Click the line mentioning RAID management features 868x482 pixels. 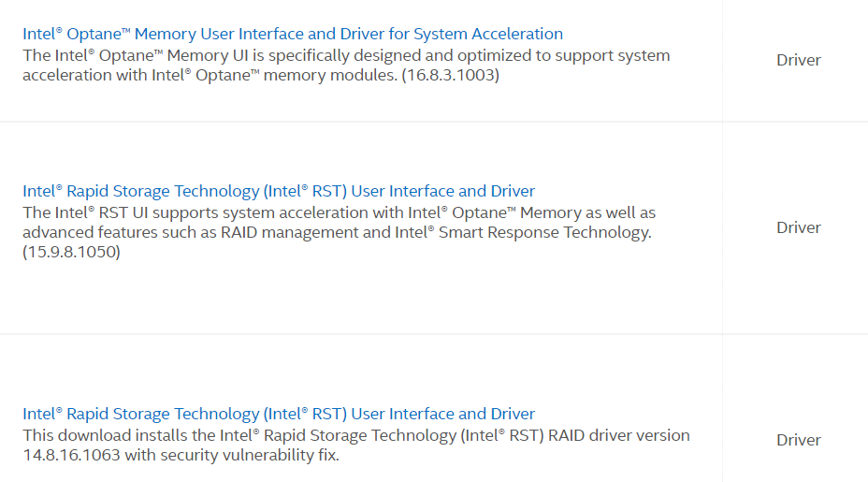click(x=337, y=232)
